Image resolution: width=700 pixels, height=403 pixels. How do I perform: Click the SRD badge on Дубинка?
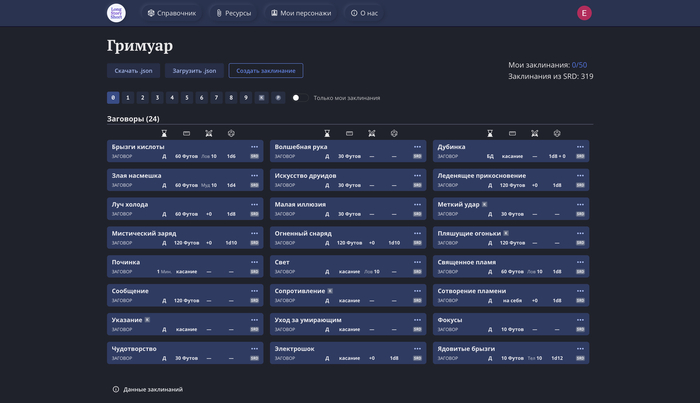[580, 156]
